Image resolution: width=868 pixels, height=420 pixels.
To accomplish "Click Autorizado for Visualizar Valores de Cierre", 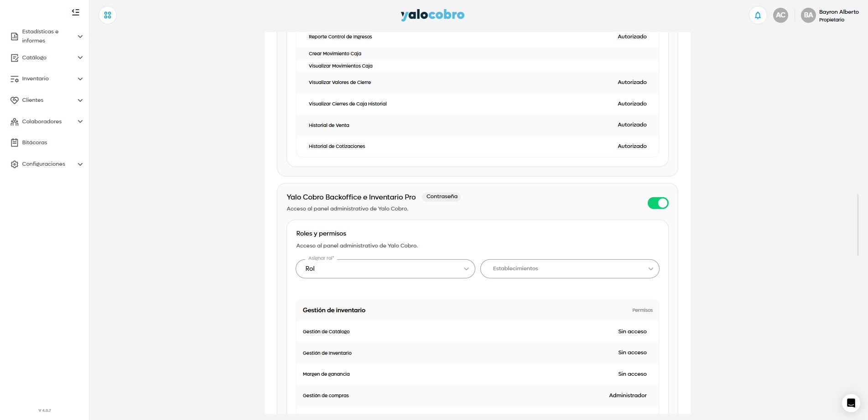I will [x=632, y=82].
